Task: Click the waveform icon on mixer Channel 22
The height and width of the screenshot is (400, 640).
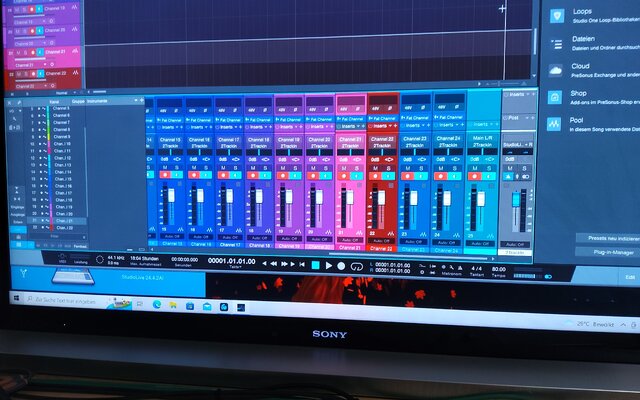Action: point(391,234)
